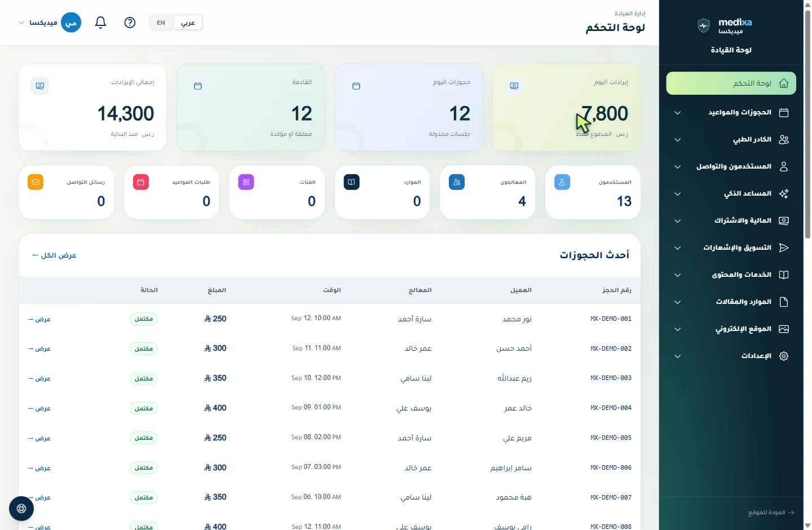
Task: Click the time Sep 08, 02:00 PM
Action: 316,438
